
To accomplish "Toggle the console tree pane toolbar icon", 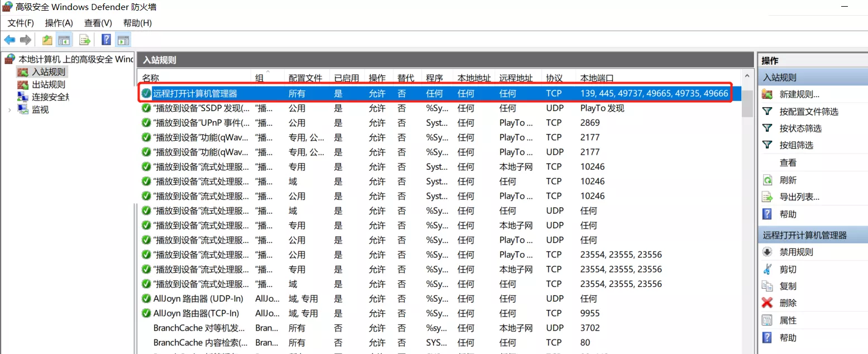I will coord(64,40).
